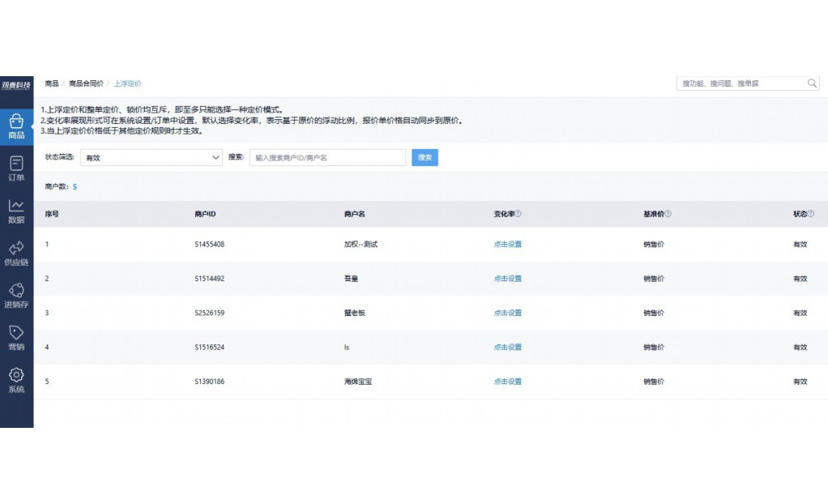Click the 商户名 column header

click(354, 214)
